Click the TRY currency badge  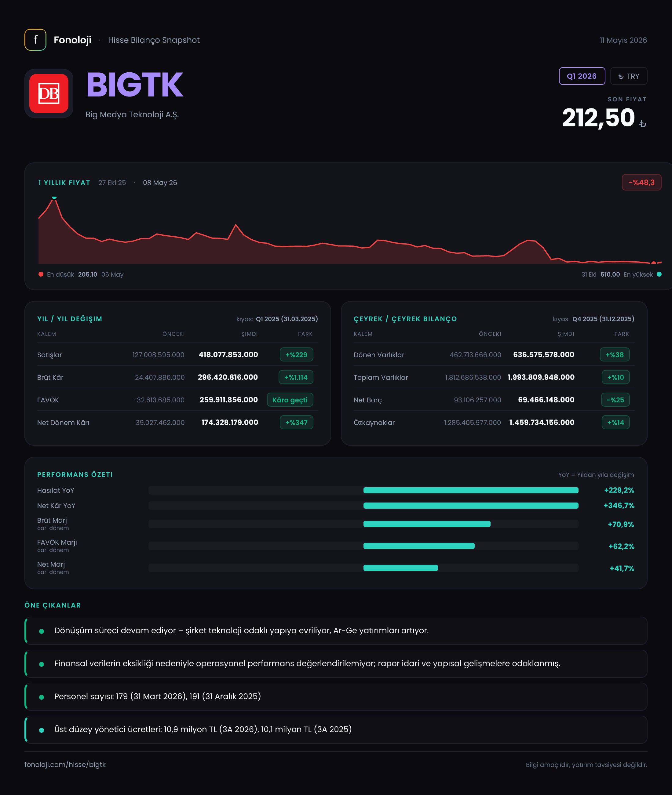[629, 76]
